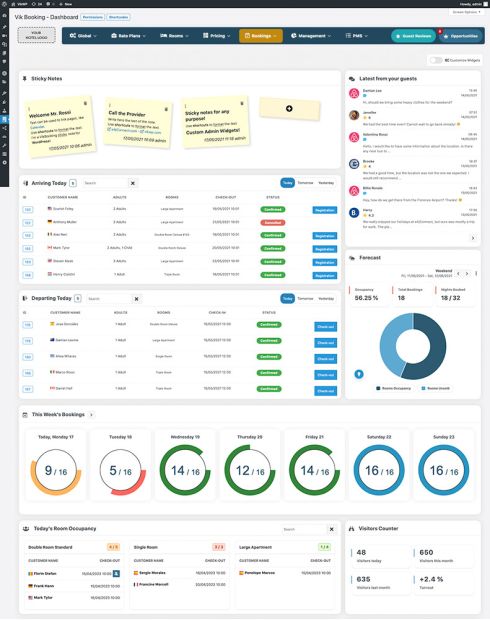
Task: Click the Sticky Notes pin icon
Action: (25, 79)
